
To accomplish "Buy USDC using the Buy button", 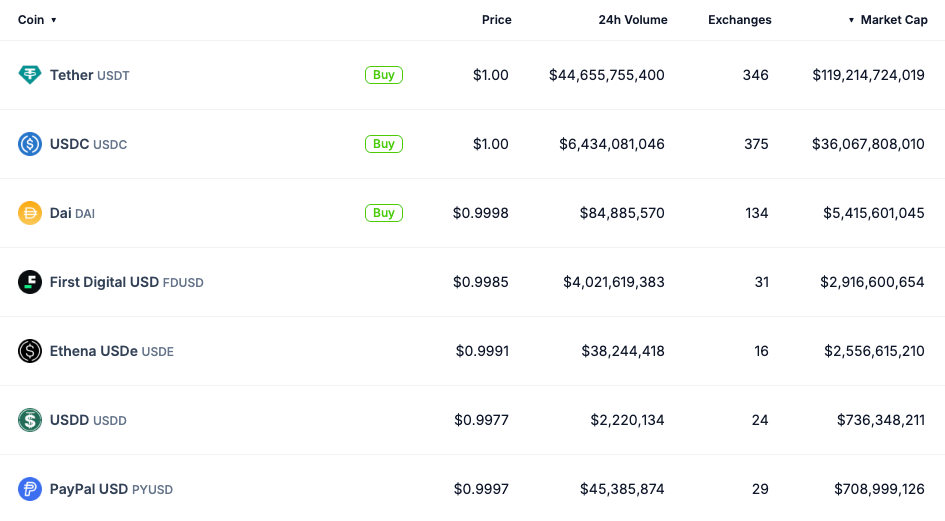I will point(384,144).
